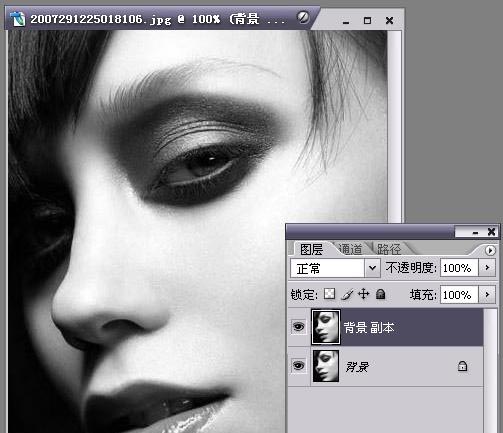Image resolution: width=503 pixels, height=433 pixels.
Task: Toggle lock position move icon
Action: (x=363, y=294)
